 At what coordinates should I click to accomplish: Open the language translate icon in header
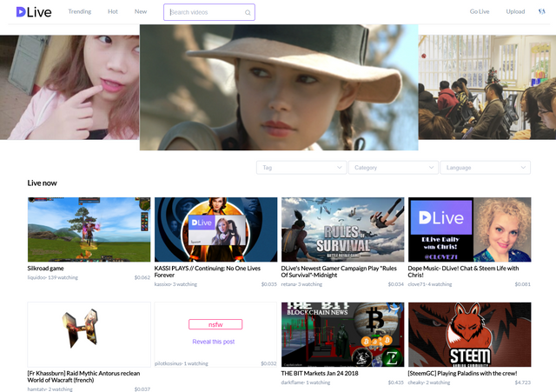pyautogui.click(x=541, y=11)
